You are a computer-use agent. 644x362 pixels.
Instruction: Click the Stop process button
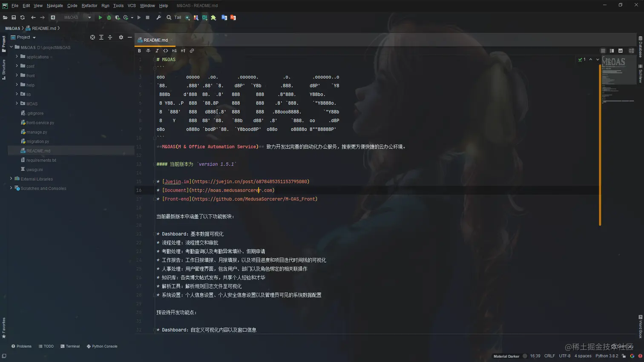coord(147,17)
